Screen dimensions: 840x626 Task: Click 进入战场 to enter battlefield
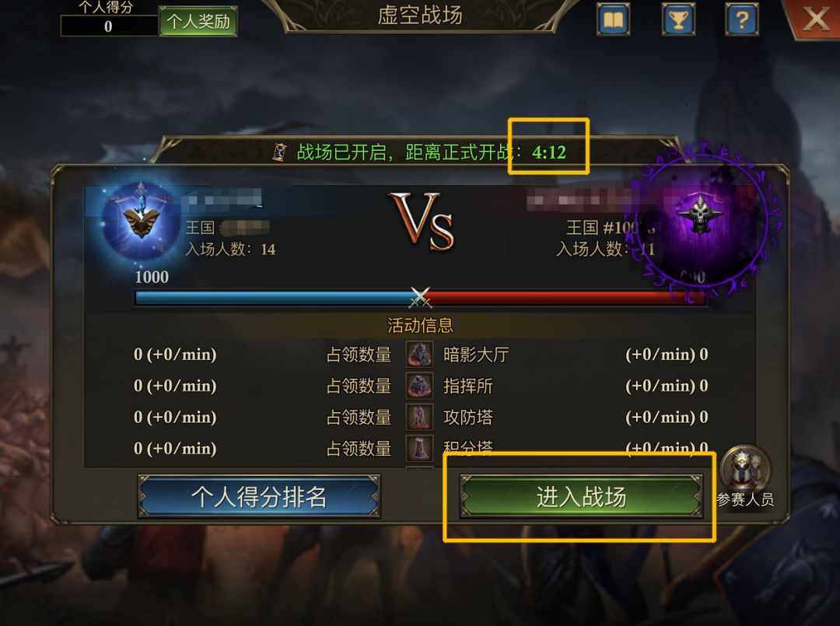tap(581, 497)
